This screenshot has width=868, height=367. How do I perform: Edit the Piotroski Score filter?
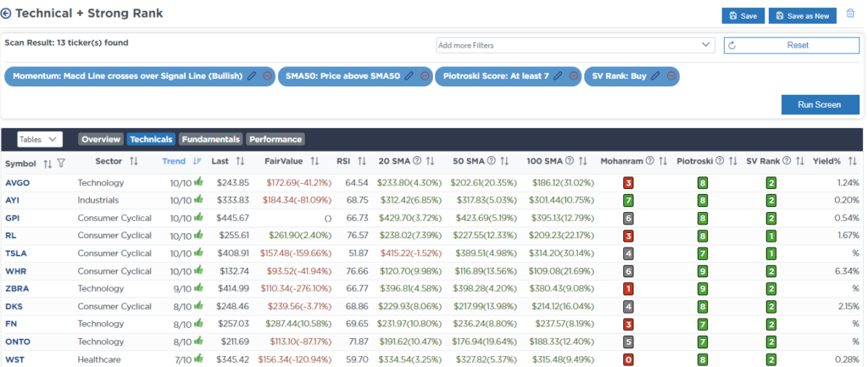pos(559,76)
